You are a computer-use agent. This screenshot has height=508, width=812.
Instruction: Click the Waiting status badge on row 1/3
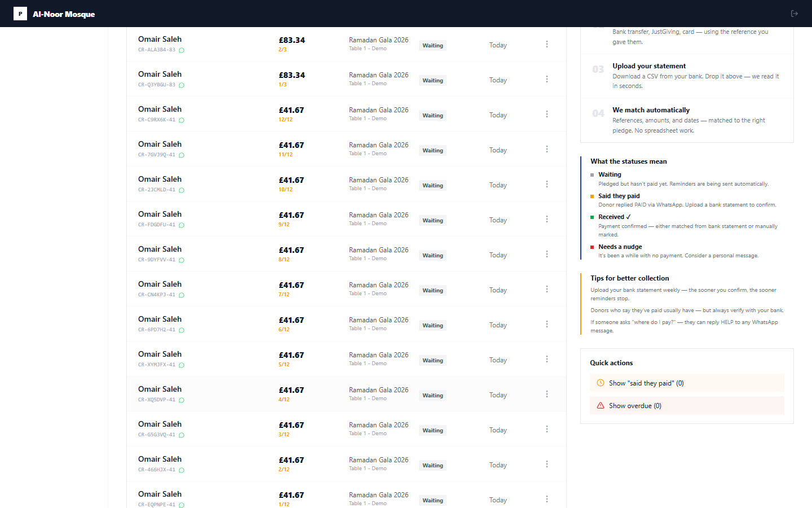coord(433,81)
